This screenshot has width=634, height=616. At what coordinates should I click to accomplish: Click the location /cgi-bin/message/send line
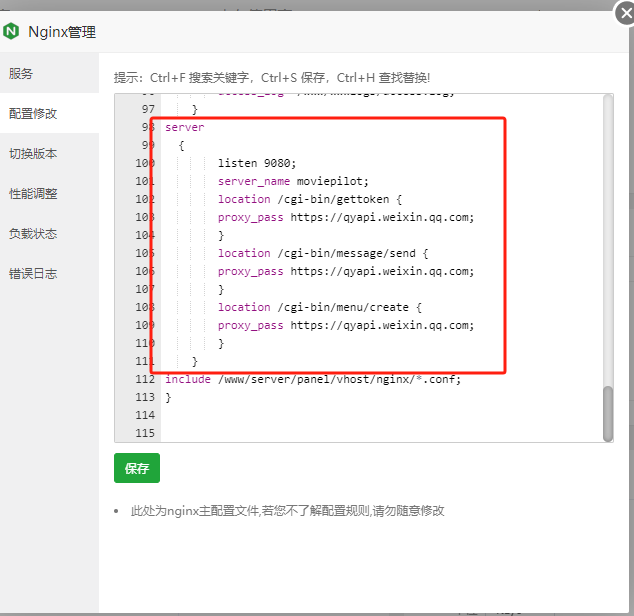point(322,253)
